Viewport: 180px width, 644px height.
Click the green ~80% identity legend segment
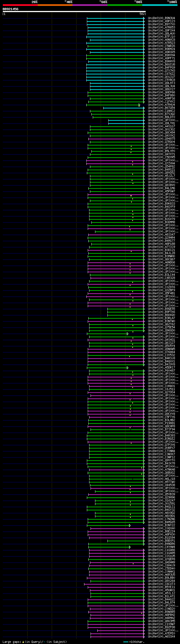tap(125, 5)
